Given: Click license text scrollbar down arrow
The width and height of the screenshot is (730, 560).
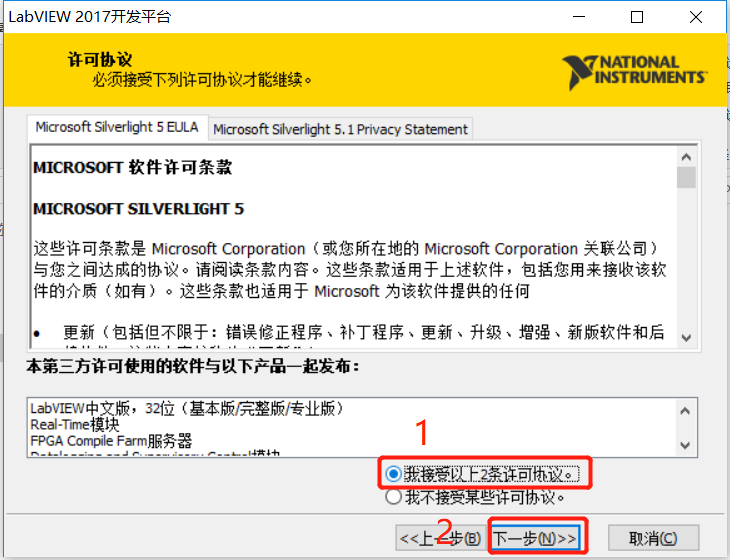Looking at the screenshot, I should 686,337.
